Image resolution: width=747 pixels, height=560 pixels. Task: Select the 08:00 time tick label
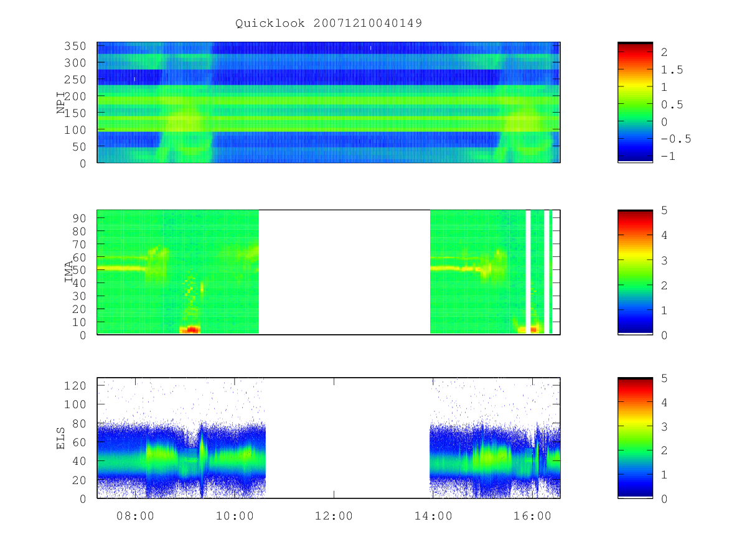(135, 516)
